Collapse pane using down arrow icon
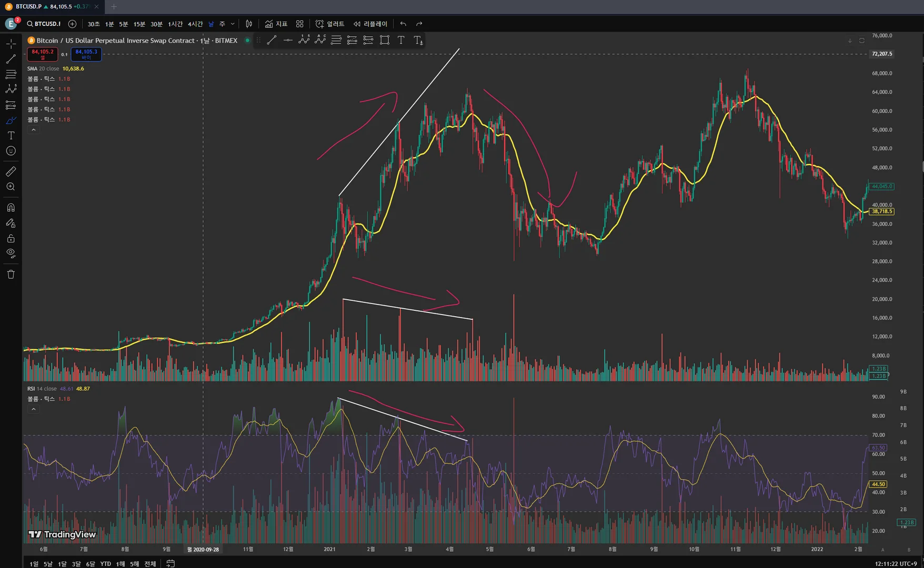Screen dimensions: 924x568 [x=850, y=40]
